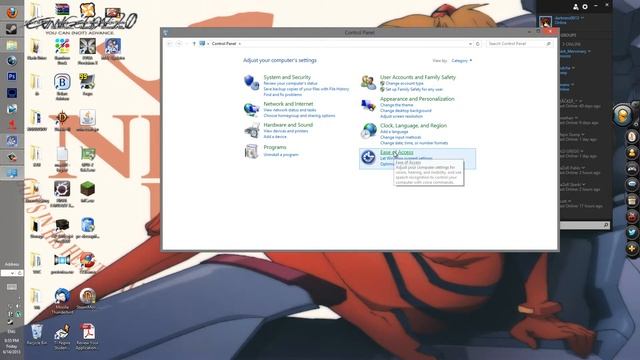Click View devices and printers link
The width and height of the screenshot is (640, 360).
tap(286, 131)
